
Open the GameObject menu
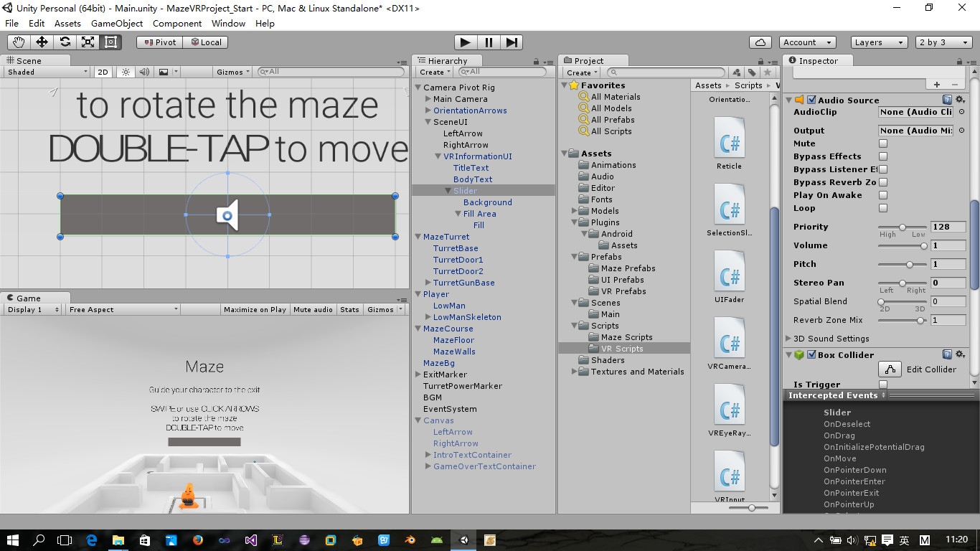pyautogui.click(x=117, y=23)
